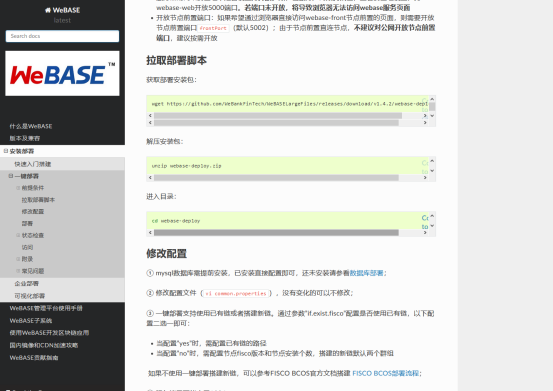Open WeBASE贡献指南 in sidebar
This screenshot has height=391, width=553.
tap(34, 358)
